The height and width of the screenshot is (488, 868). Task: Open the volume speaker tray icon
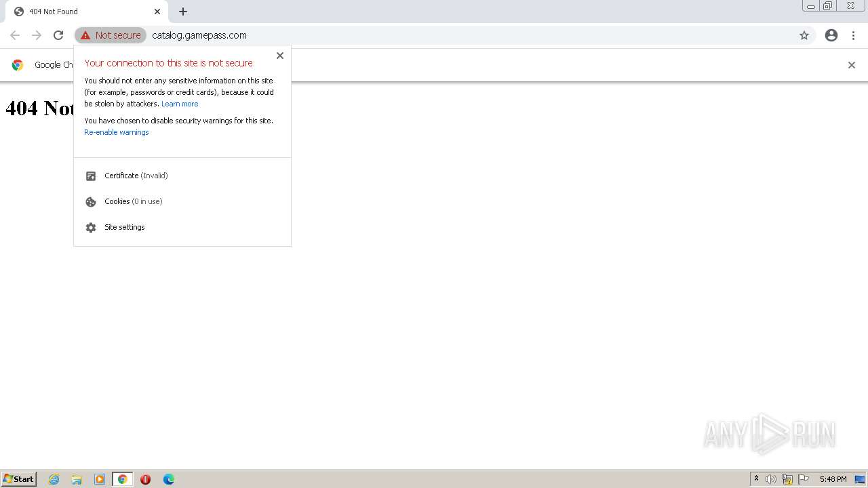(771, 479)
